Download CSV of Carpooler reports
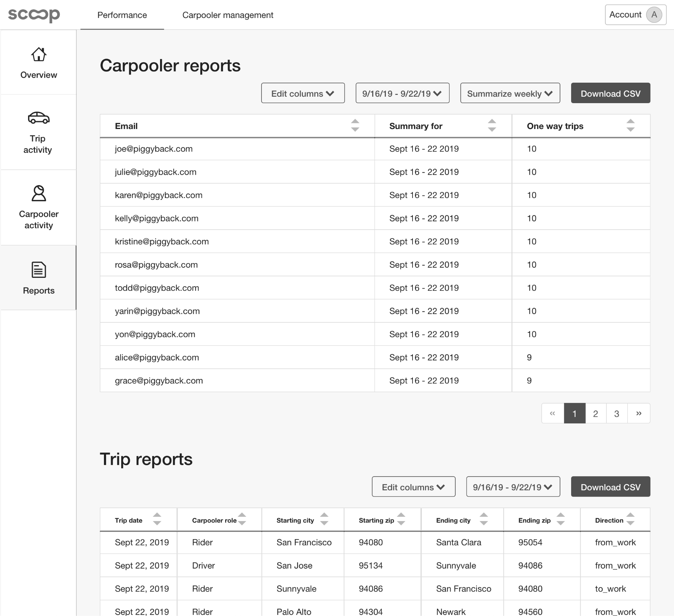Image resolution: width=674 pixels, height=616 pixels. [610, 93]
